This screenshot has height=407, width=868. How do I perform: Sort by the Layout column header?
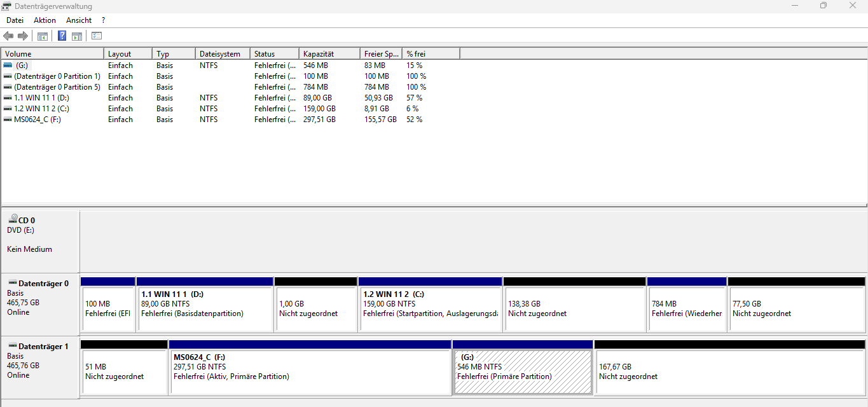click(x=128, y=54)
